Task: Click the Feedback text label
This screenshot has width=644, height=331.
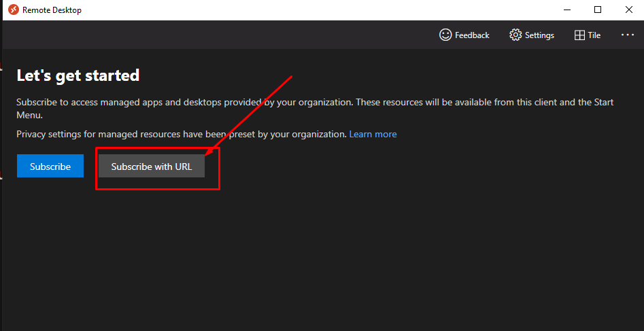Action: point(472,35)
